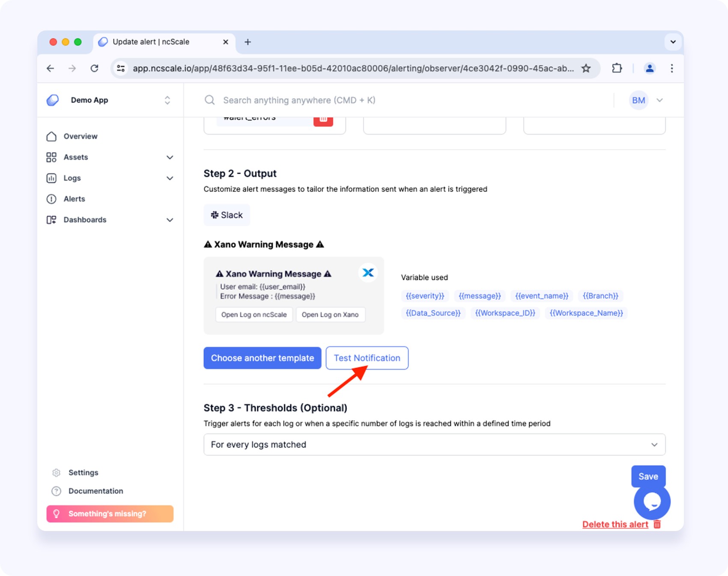Click Open Log on ncScale button
The image size is (728, 576).
pos(254,315)
